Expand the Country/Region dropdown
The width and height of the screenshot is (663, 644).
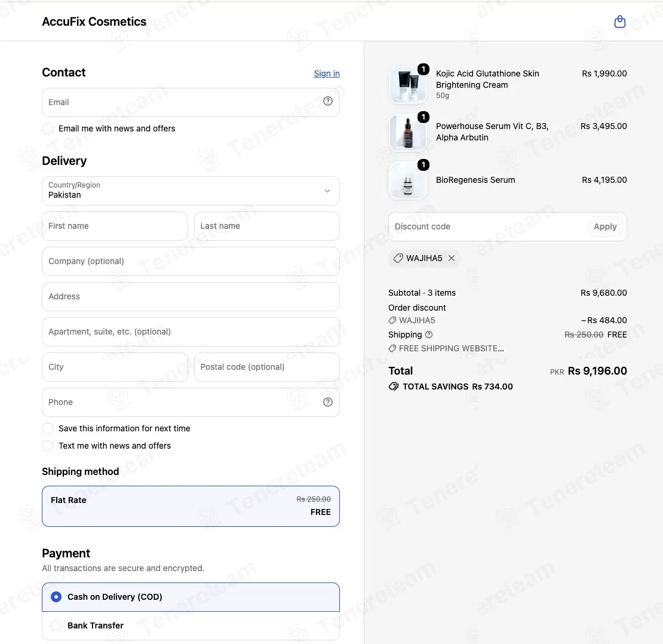pyautogui.click(x=191, y=191)
